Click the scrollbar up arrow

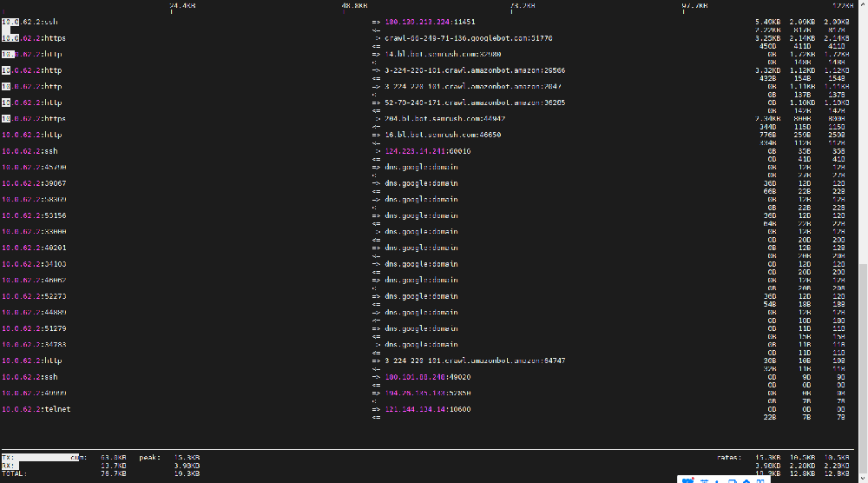click(x=863, y=4)
